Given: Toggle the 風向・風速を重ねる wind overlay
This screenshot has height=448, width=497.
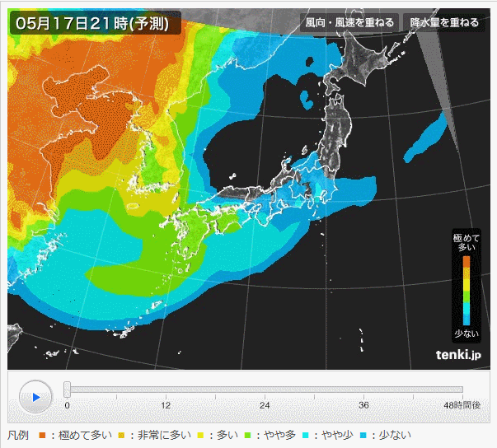Looking at the screenshot, I should [x=349, y=22].
